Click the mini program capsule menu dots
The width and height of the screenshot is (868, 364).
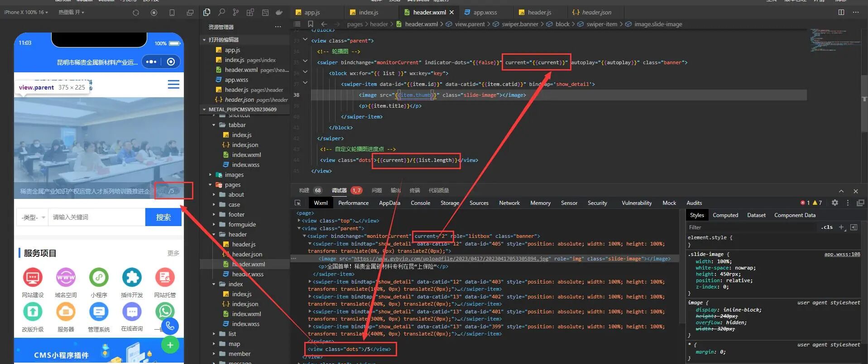152,62
